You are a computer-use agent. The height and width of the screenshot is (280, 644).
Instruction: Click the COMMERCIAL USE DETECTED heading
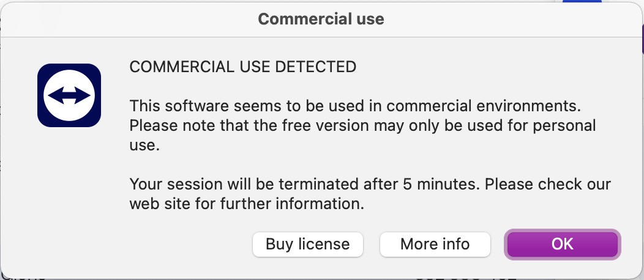[x=243, y=67]
